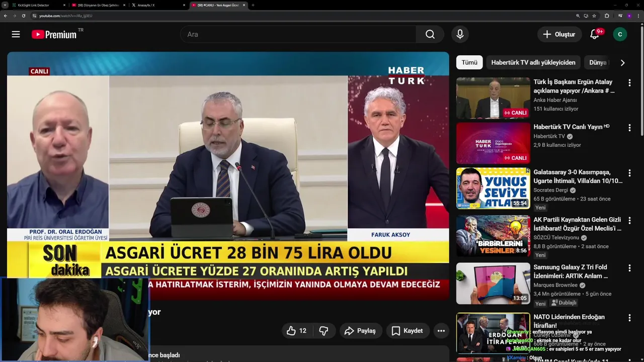
Task: Close the KickSight Link Detector tab
Action: [x=64, y=5]
